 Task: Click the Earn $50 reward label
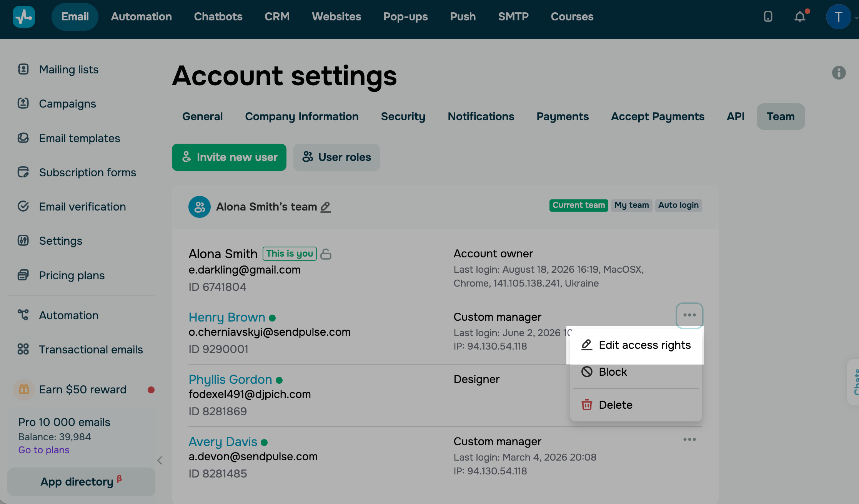coord(83,390)
